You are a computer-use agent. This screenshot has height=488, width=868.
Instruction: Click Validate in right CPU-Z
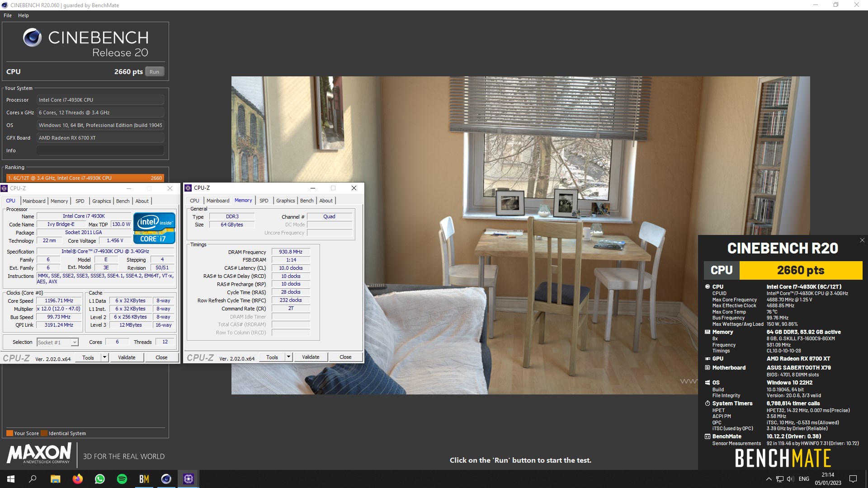(x=311, y=357)
